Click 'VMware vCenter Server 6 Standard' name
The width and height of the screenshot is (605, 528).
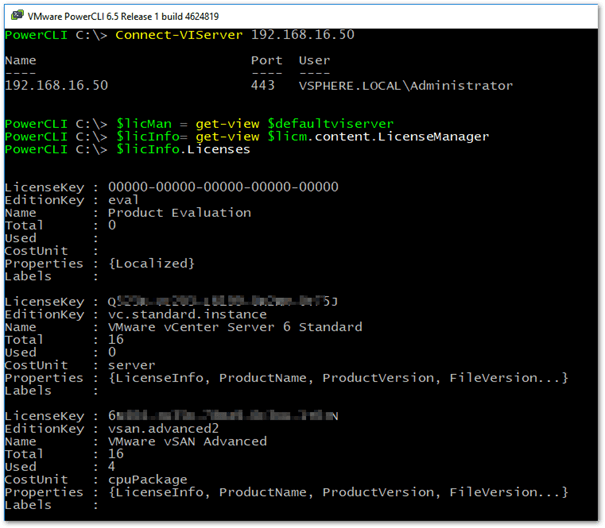point(235,327)
